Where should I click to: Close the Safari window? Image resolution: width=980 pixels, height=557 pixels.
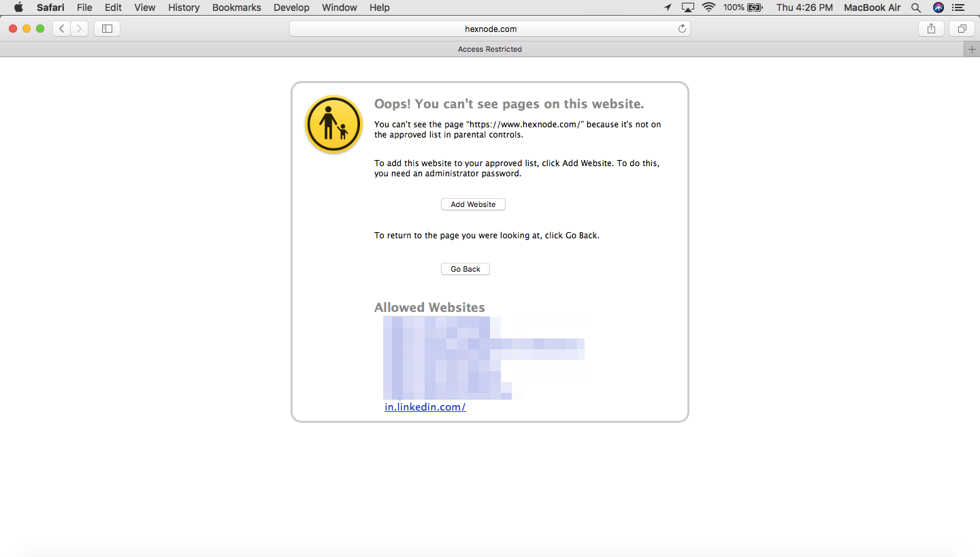coord(13,29)
